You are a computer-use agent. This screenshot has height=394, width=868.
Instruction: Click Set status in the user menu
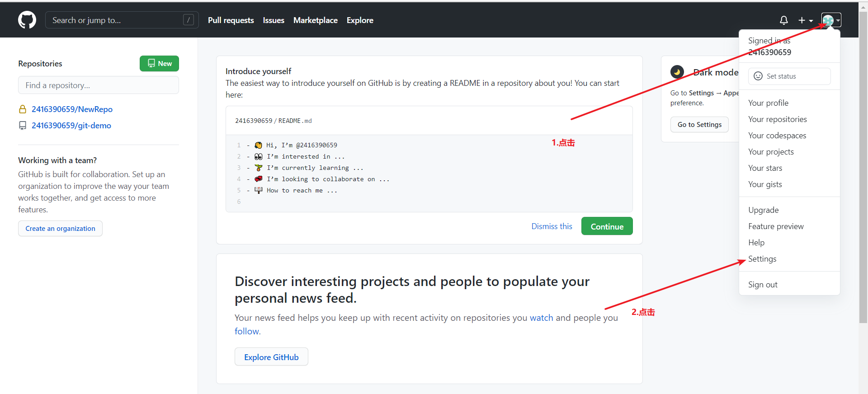tap(789, 76)
